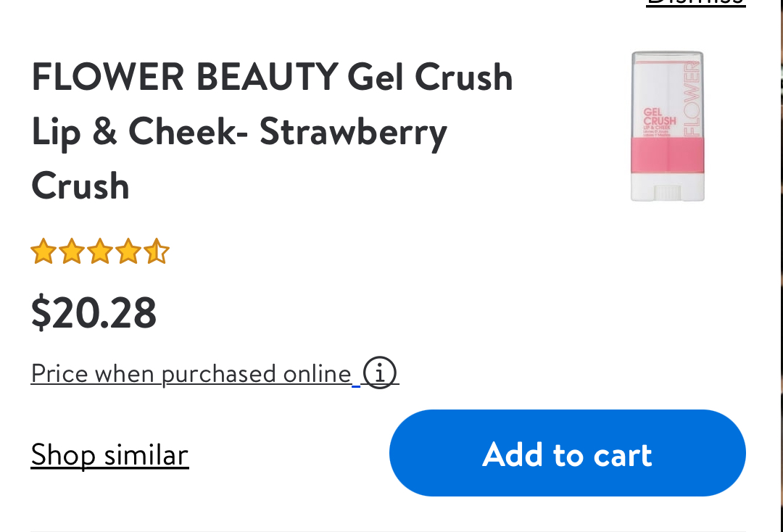The height and width of the screenshot is (532, 783).
Task: Open the Price when purchased online link
Action: [191, 374]
